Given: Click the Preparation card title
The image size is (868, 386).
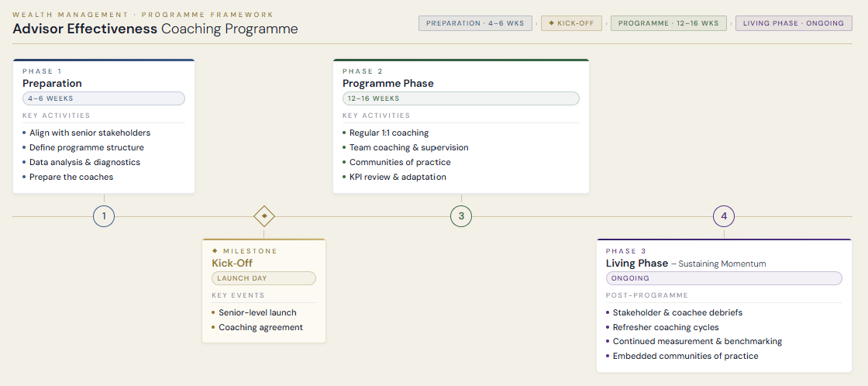Looking at the screenshot, I should [52, 84].
